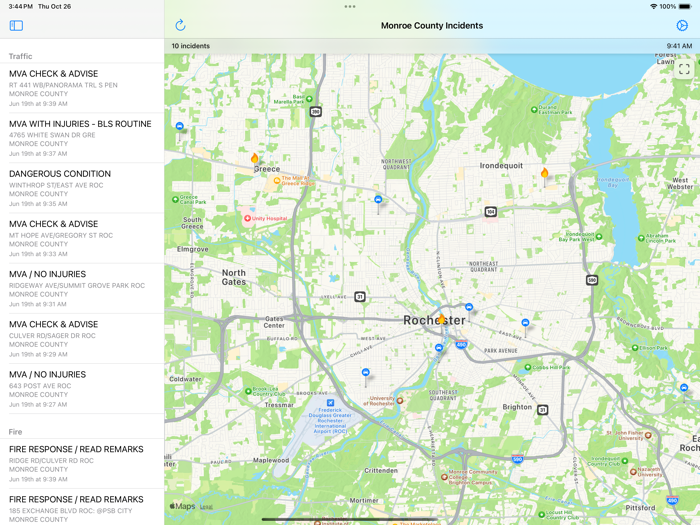Tap the Apple Maps logo

[x=182, y=506]
